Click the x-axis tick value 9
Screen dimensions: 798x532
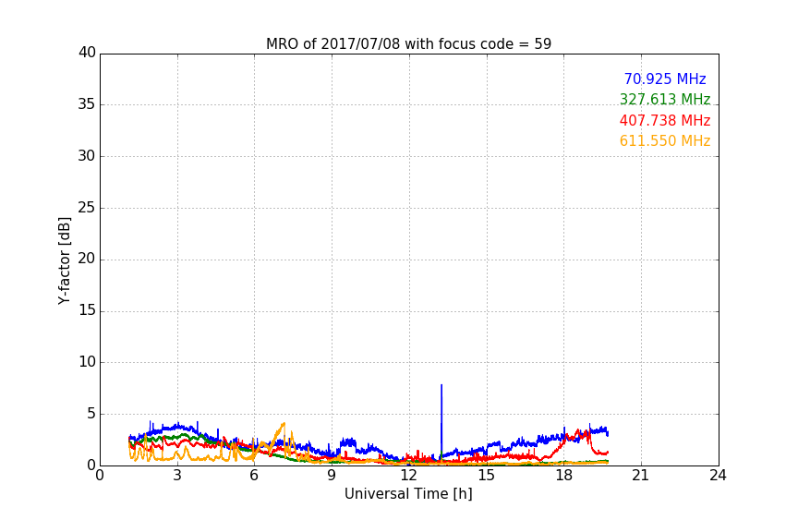coord(332,476)
